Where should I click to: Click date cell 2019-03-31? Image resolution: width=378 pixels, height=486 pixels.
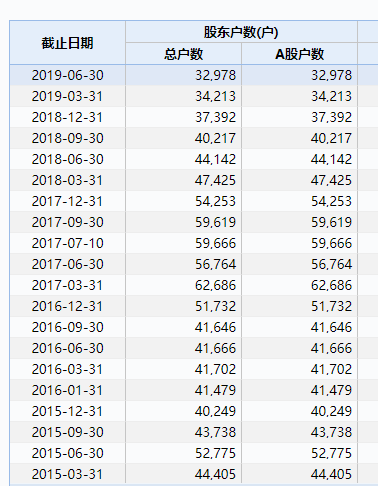pyautogui.click(x=67, y=96)
